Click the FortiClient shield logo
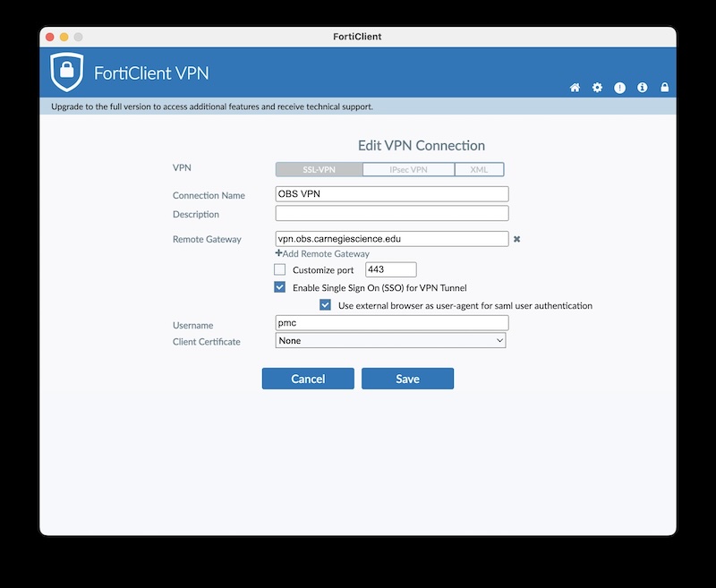The image size is (716, 588). 66,72
